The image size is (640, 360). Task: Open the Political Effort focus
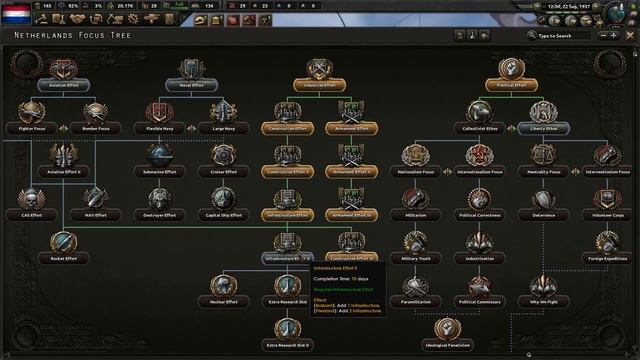tap(511, 75)
